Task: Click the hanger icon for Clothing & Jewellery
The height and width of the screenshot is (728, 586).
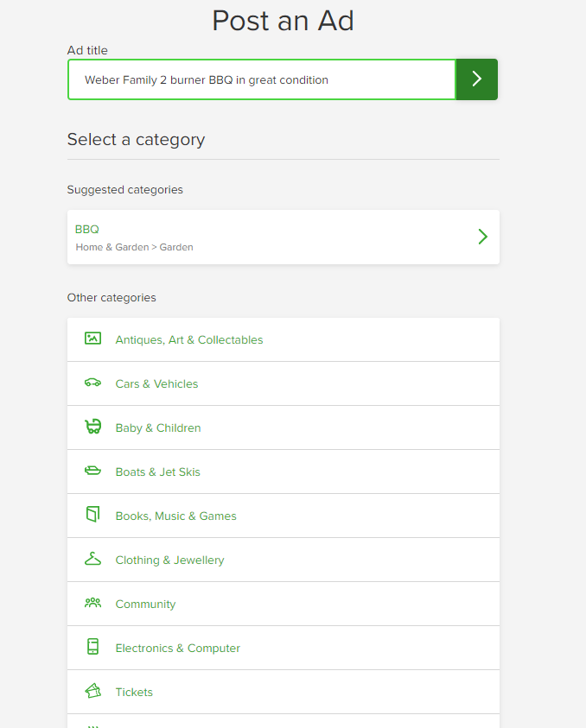Action: tap(93, 559)
